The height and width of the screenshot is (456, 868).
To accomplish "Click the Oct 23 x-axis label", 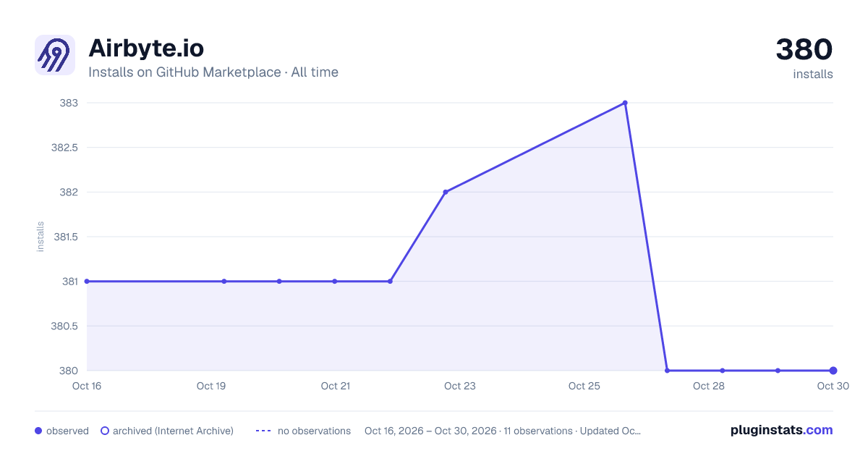I will click(460, 386).
